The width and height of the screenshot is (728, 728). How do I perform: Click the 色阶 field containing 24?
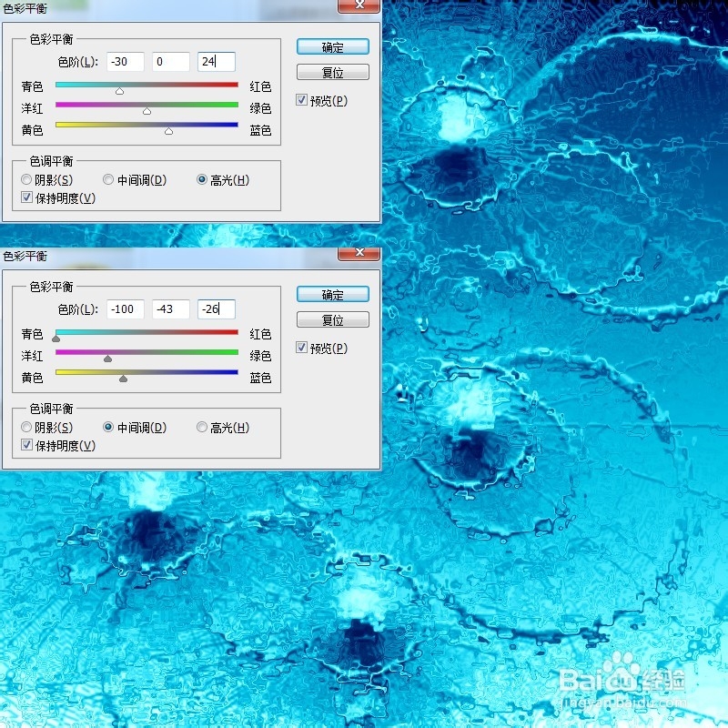(215, 61)
